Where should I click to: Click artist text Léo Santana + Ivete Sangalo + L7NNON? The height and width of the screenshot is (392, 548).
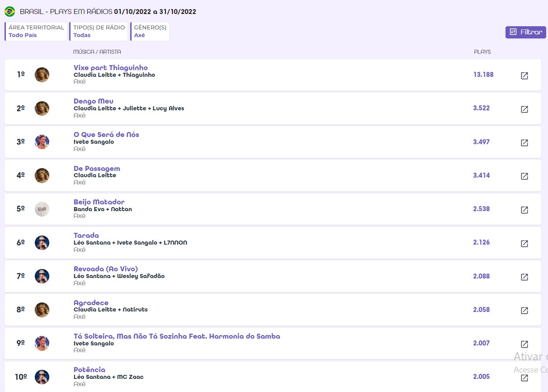pos(130,243)
